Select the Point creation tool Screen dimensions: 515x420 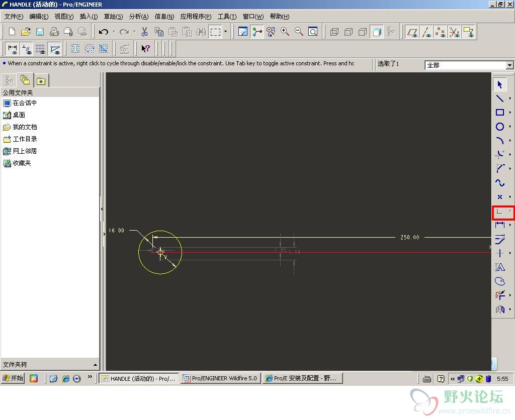[500, 197]
